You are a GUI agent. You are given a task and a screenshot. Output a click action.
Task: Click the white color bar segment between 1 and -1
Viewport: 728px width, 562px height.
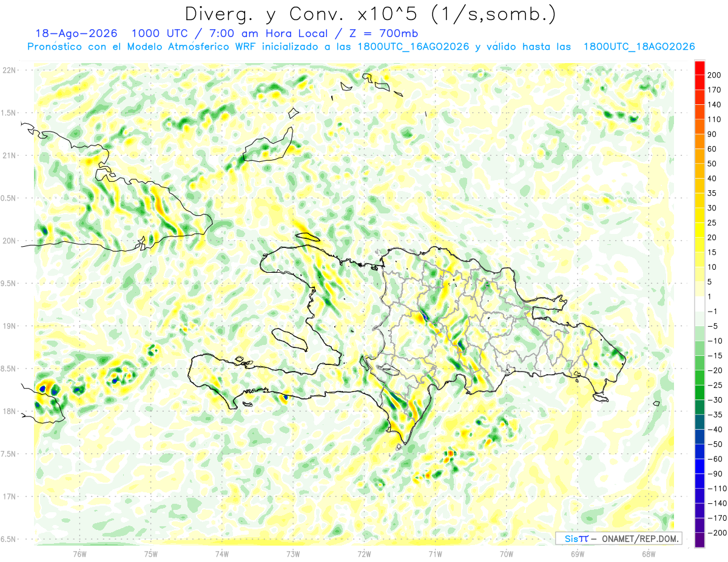699,304
